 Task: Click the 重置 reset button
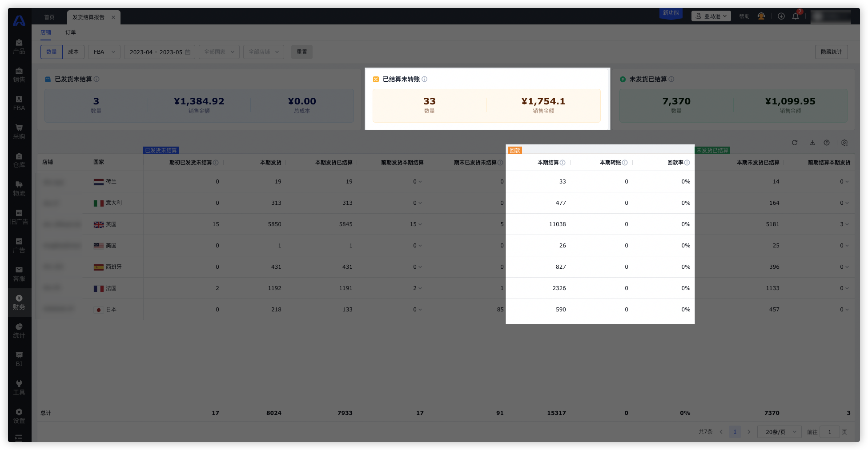pyautogui.click(x=302, y=52)
